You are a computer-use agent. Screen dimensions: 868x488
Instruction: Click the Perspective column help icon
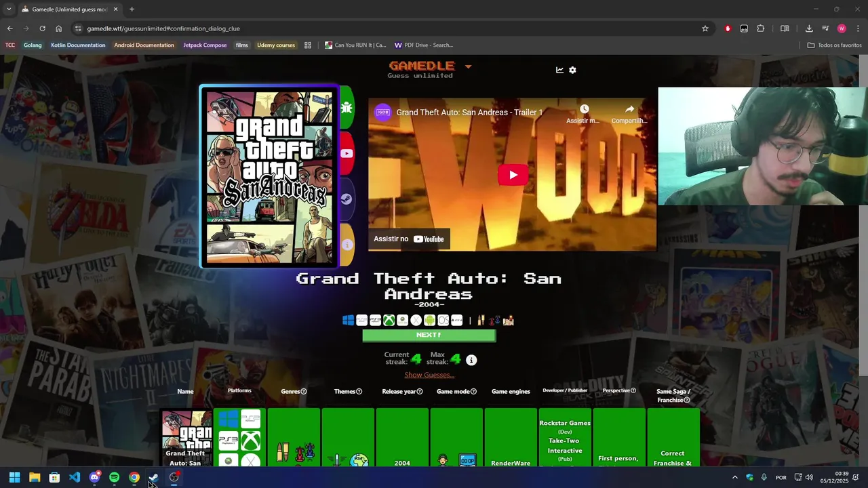633,390
